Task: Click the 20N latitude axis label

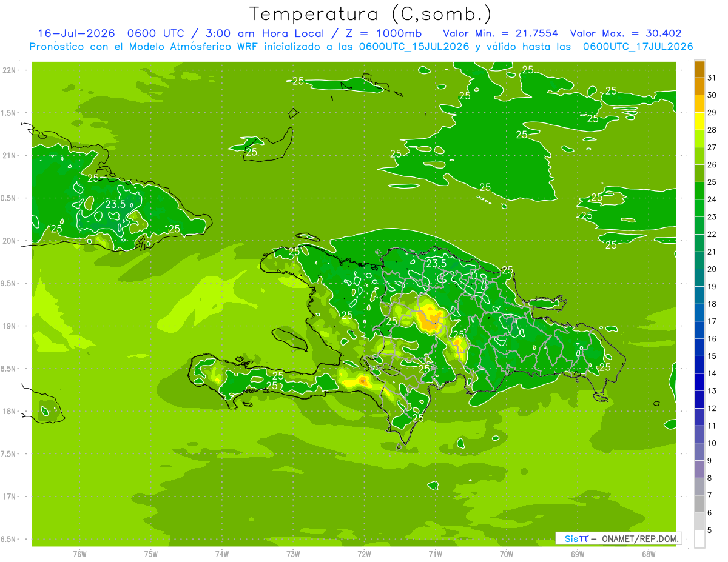Action: pyautogui.click(x=10, y=241)
